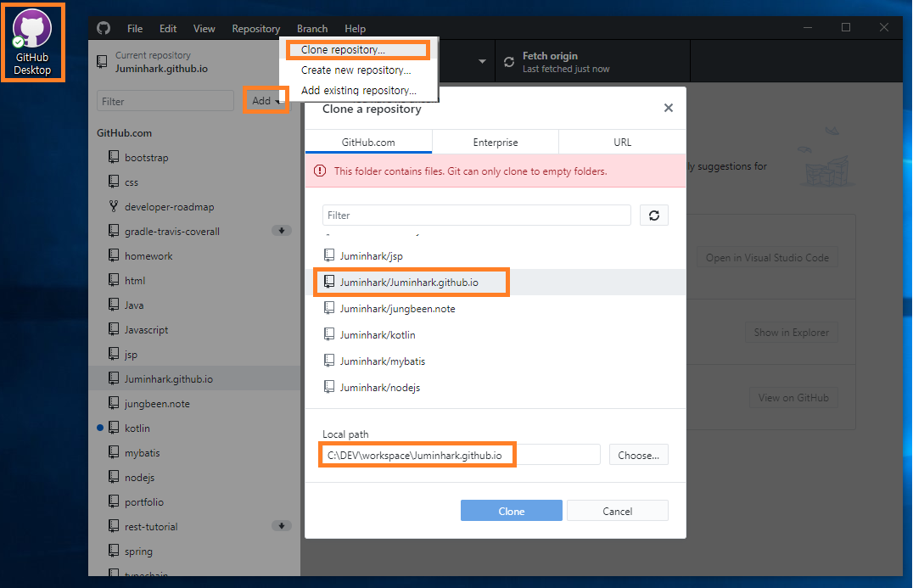Image resolution: width=913 pixels, height=588 pixels.
Task: Click Show in Explorer button
Action: click(792, 332)
